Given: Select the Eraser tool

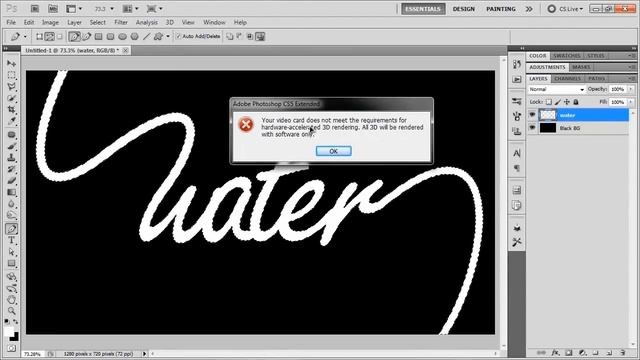Looking at the screenshot, I should coord(11,180).
